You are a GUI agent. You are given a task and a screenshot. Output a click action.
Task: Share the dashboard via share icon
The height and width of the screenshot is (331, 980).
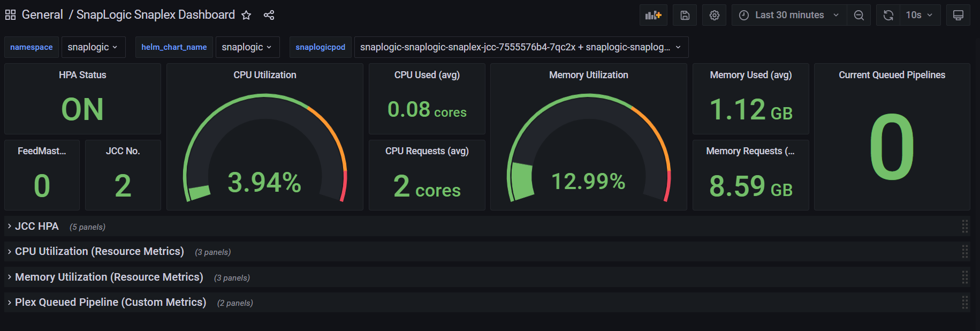click(x=269, y=15)
